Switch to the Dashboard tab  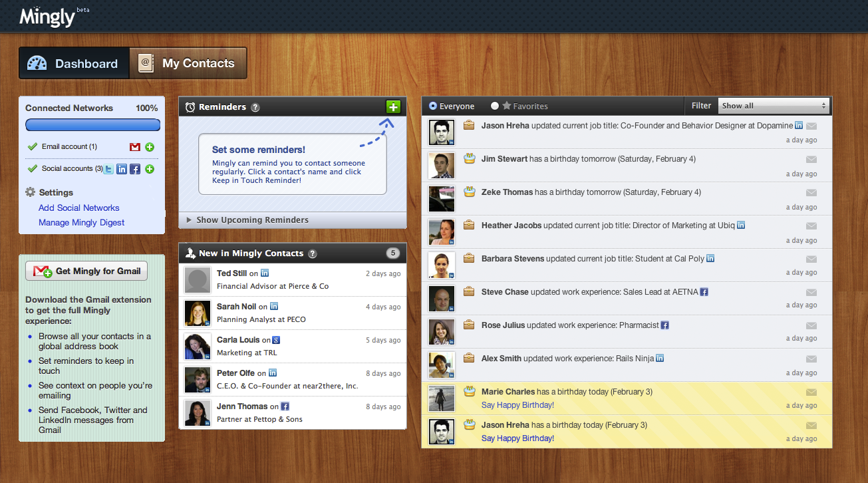coord(74,63)
